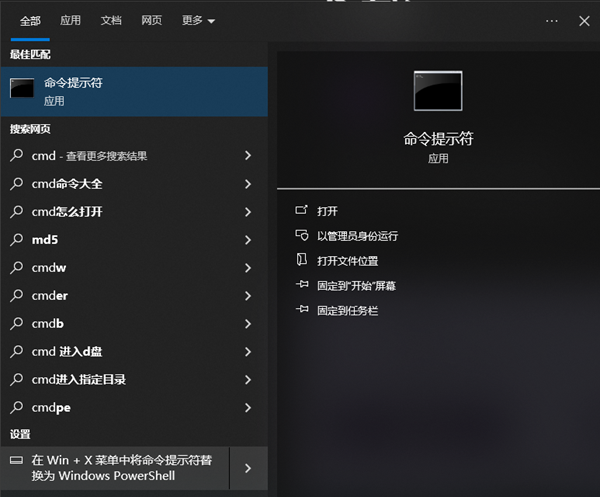The width and height of the screenshot is (600, 497).
Task: Open Win + X PowerShell replacement setting
Action: click(x=115, y=468)
